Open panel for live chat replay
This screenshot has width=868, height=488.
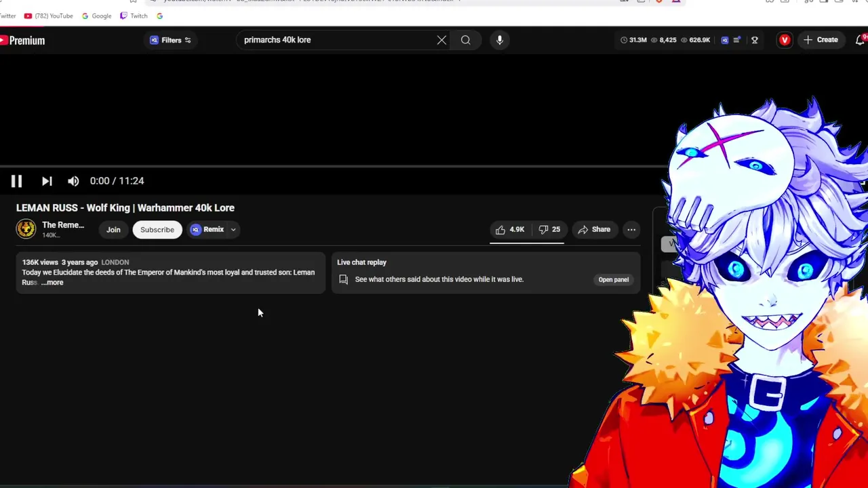(x=613, y=279)
